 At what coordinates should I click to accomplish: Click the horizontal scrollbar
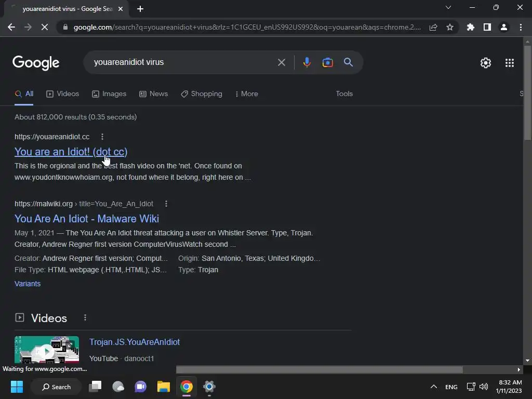coord(320,369)
